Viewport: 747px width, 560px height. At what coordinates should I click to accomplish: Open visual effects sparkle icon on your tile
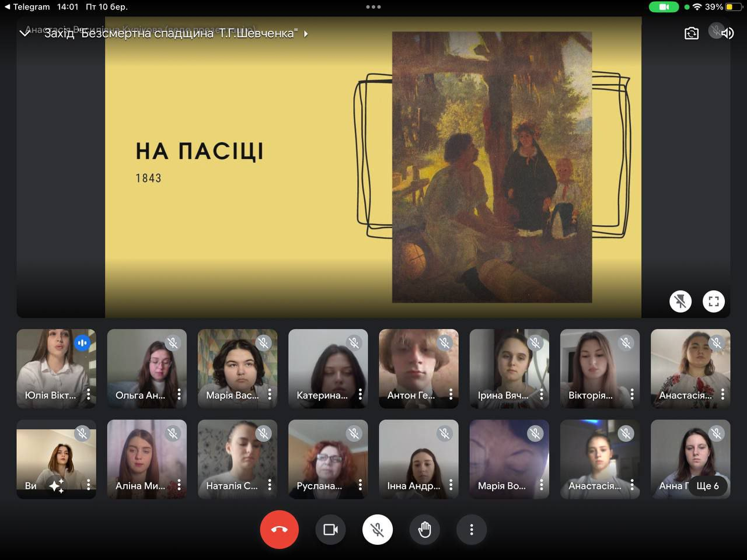point(57,485)
